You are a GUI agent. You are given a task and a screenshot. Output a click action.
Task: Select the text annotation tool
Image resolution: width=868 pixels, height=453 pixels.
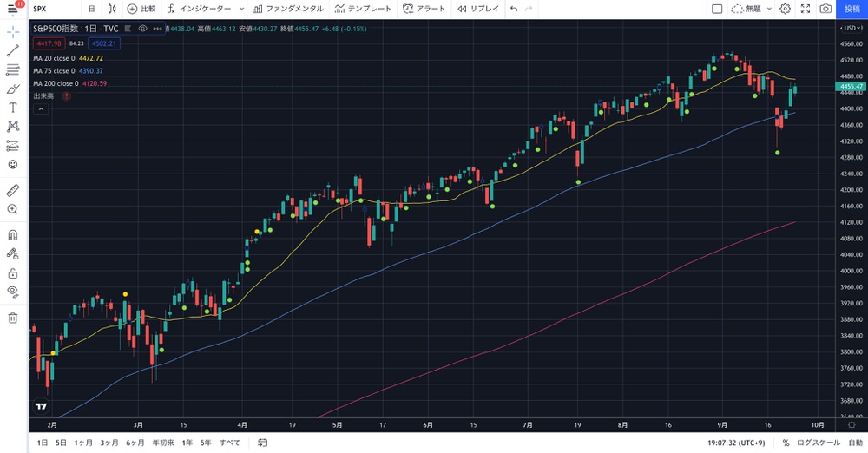click(13, 108)
